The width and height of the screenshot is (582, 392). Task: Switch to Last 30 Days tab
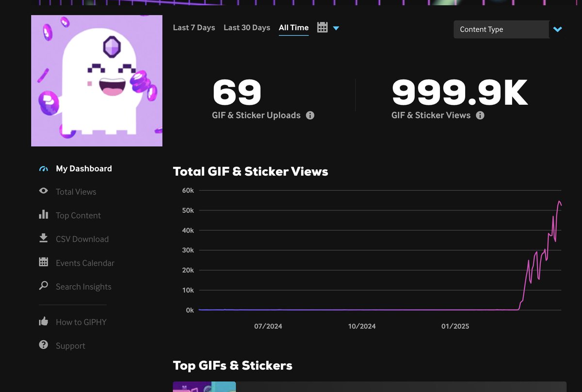click(x=247, y=28)
